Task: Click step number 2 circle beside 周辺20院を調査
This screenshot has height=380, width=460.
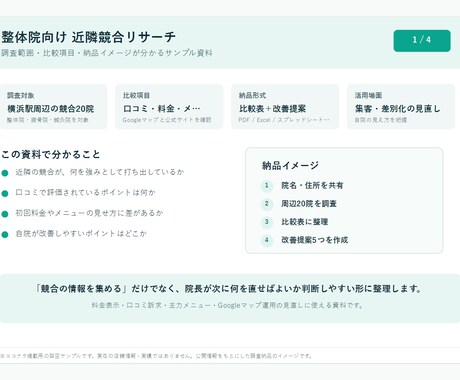Action: [x=267, y=204]
